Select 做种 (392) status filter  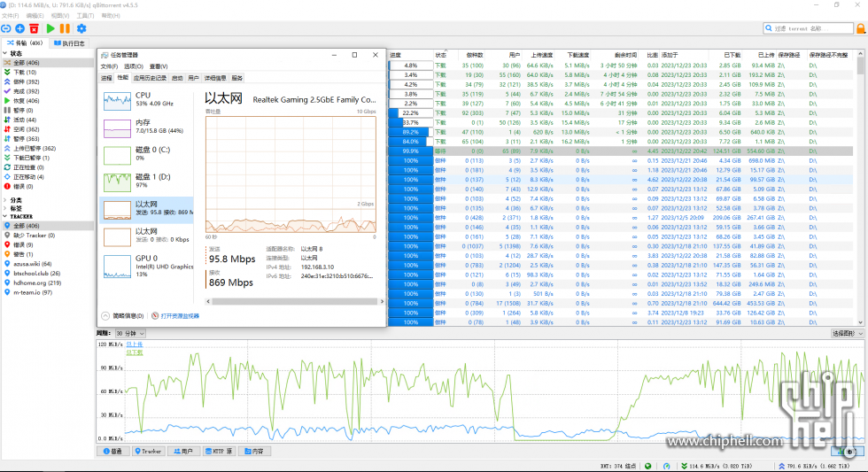click(26, 81)
